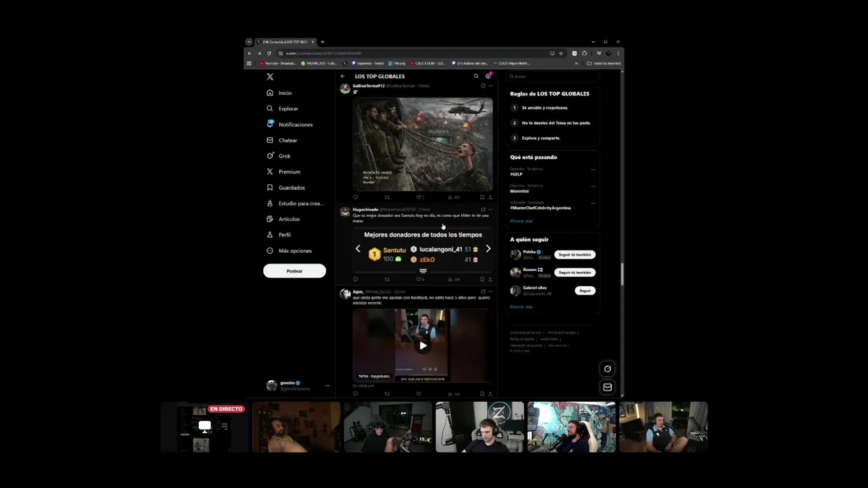868x488 pixels.
Task: Open Chatear messages in the sidebar
Action: 282,140
